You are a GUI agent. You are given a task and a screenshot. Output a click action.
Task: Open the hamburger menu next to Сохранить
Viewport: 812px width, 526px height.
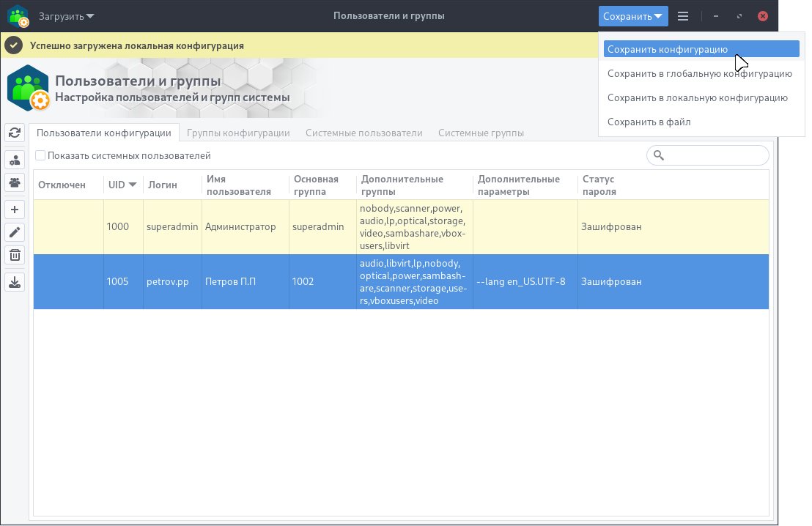pyautogui.click(x=683, y=15)
